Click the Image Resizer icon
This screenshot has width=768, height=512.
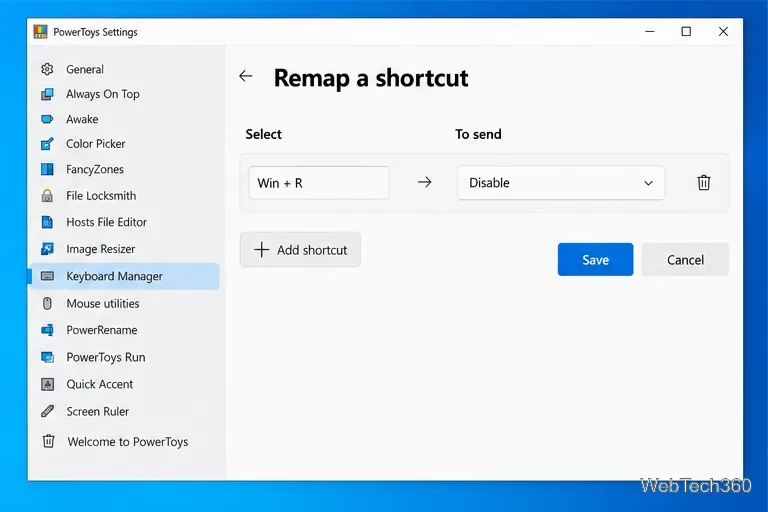tap(47, 249)
